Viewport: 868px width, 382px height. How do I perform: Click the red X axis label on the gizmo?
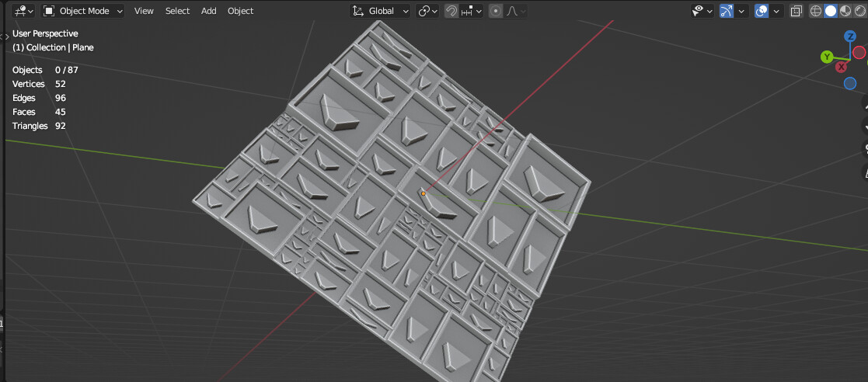pyautogui.click(x=842, y=67)
